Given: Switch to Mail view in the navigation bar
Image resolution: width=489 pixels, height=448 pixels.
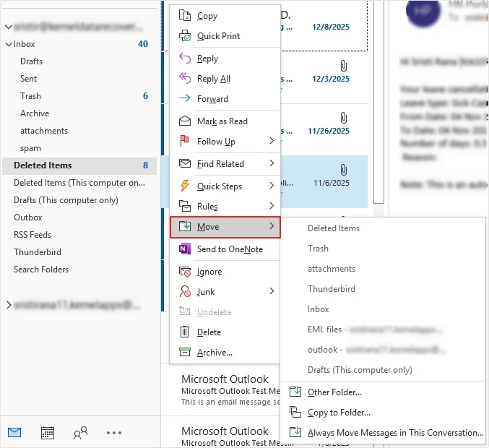Looking at the screenshot, I should pos(14,433).
